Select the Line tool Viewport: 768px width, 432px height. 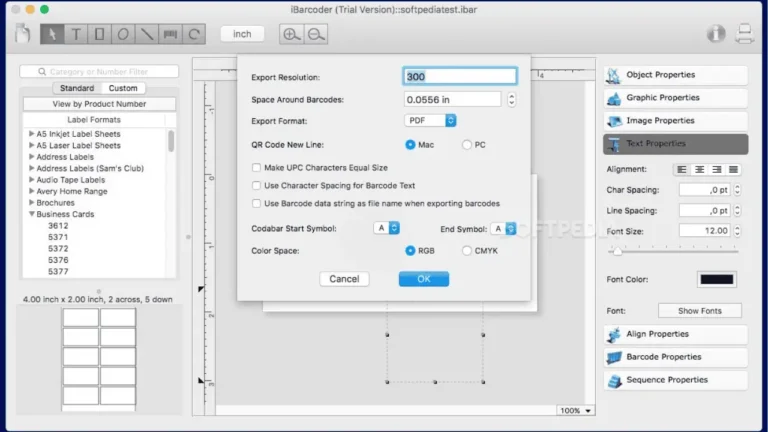click(146, 34)
